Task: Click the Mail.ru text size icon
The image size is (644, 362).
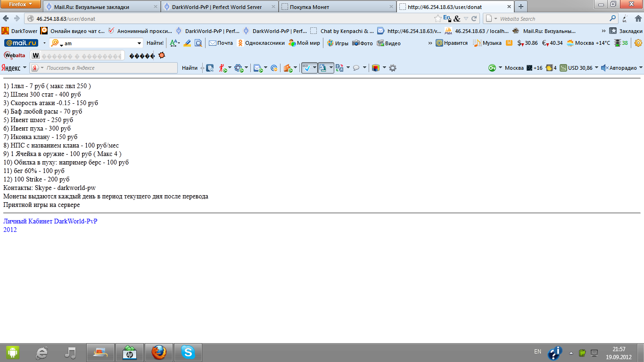Action: click(x=174, y=43)
